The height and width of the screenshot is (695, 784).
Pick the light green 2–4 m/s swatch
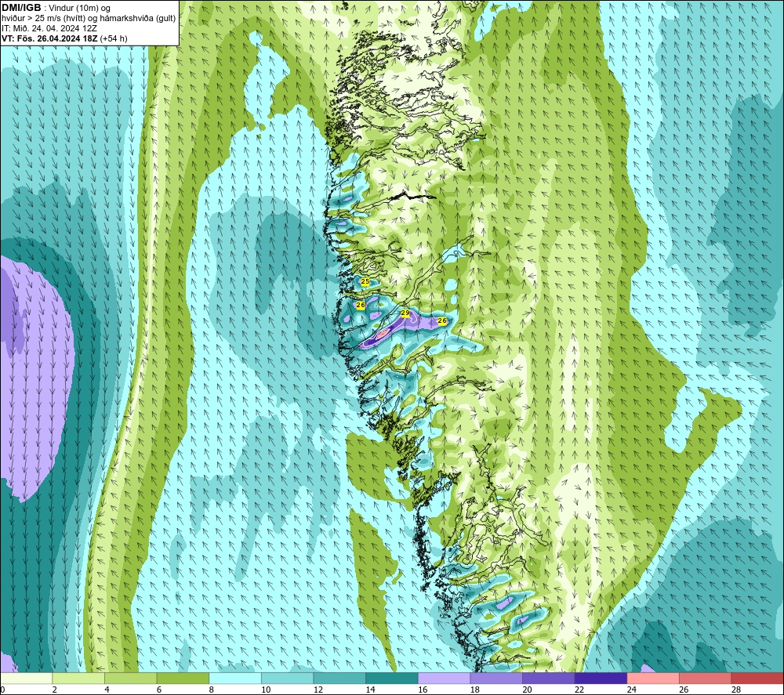click(78, 678)
